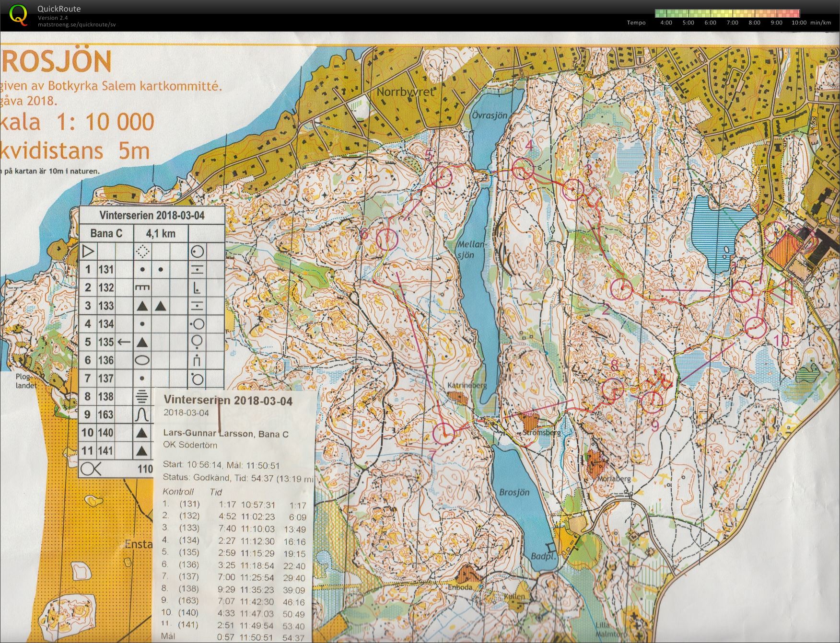This screenshot has width=840, height=643.
Task: Click the QuickRoute Q logo
Action: click(18, 14)
